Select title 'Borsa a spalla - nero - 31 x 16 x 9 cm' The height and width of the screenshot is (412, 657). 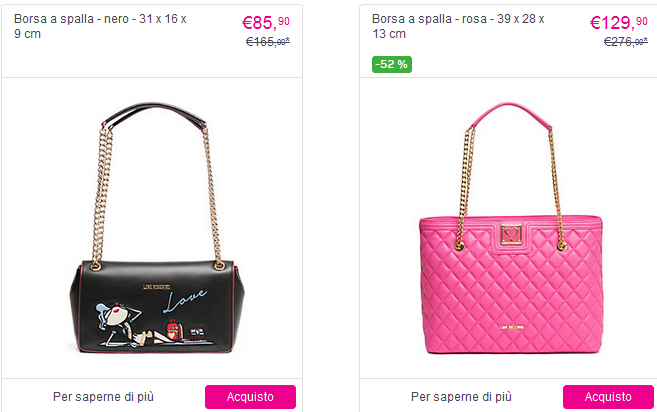(100, 26)
